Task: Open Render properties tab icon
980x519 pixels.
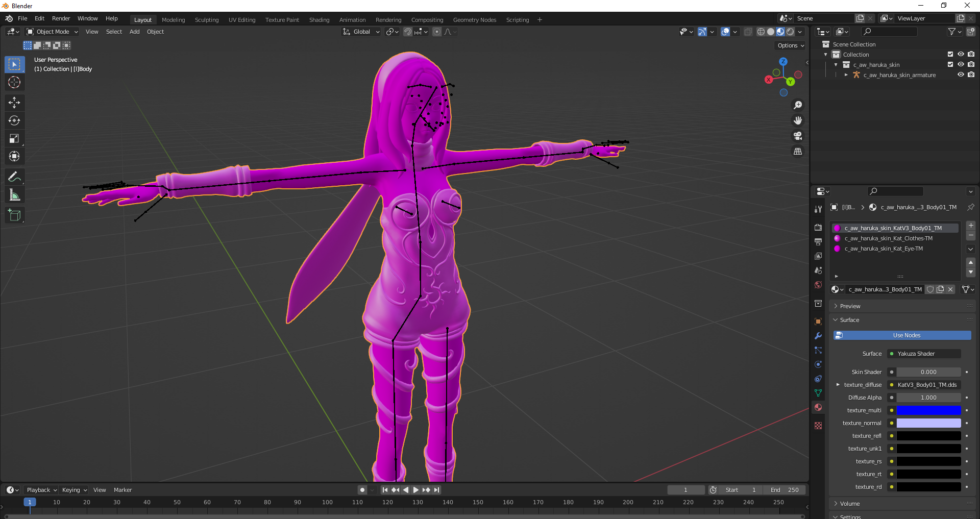Action: pyautogui.click(x=818, y=227)
